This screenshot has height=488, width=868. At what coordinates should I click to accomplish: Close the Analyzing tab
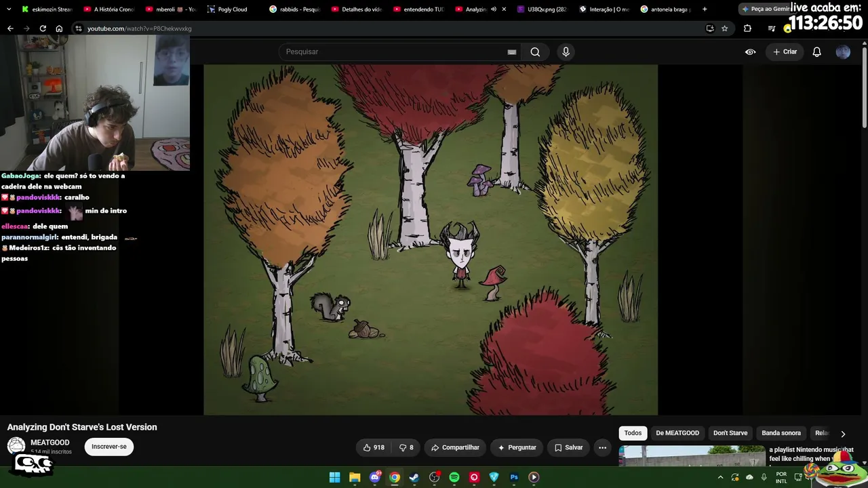503,9
